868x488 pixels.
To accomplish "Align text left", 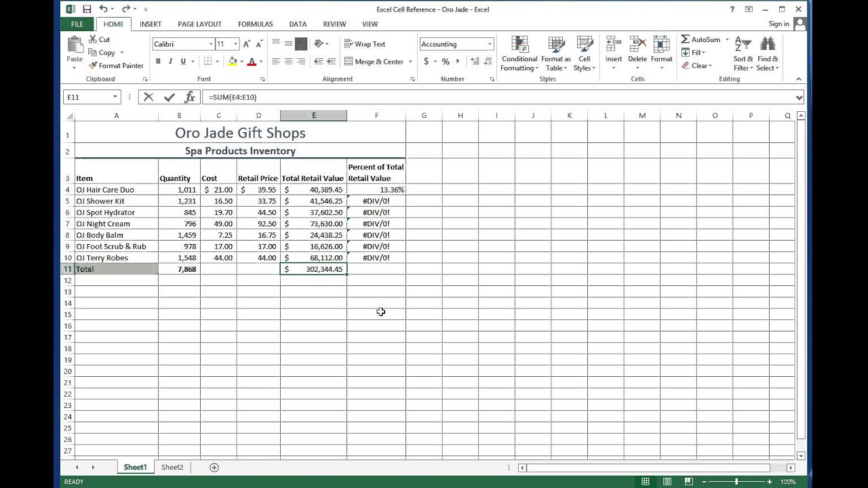I will tap(276, 62).
